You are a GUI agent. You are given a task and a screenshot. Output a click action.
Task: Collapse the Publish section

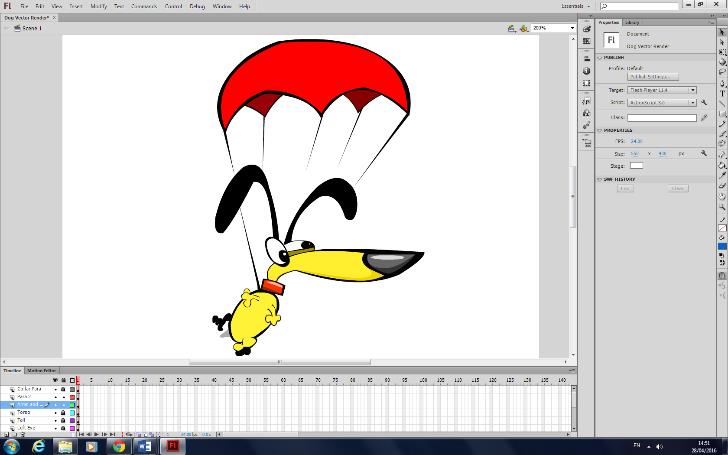point(599,58)
